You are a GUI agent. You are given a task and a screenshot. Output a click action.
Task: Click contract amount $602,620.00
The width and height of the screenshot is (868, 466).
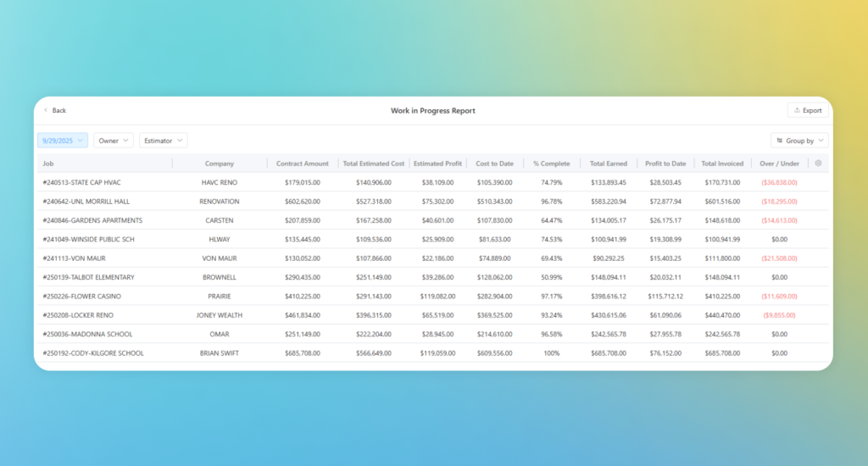pyautogui.click(x=303, y=202)
